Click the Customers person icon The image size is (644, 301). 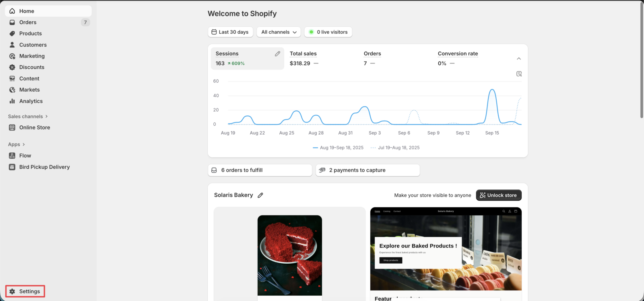(12, 45)
